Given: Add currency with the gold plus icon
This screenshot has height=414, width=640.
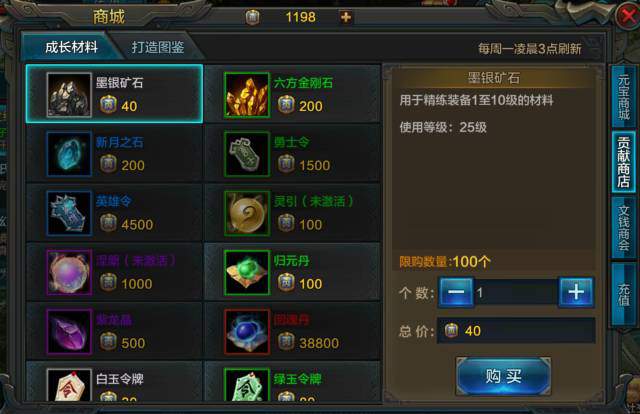Looking at the screenshot, I should [x=346, y=17].
